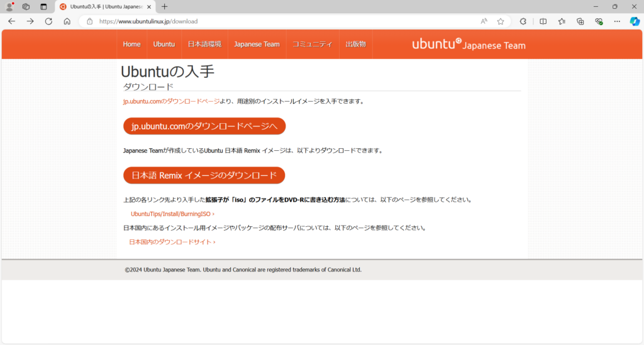Open the Ubuntu menu item
Screen dimensions: 644x345
164,45
